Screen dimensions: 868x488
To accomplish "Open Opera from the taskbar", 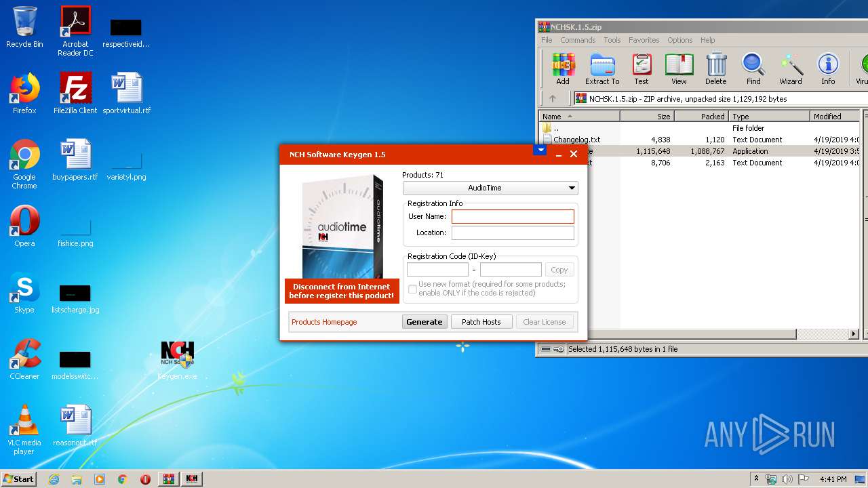I will pos(145,479).
